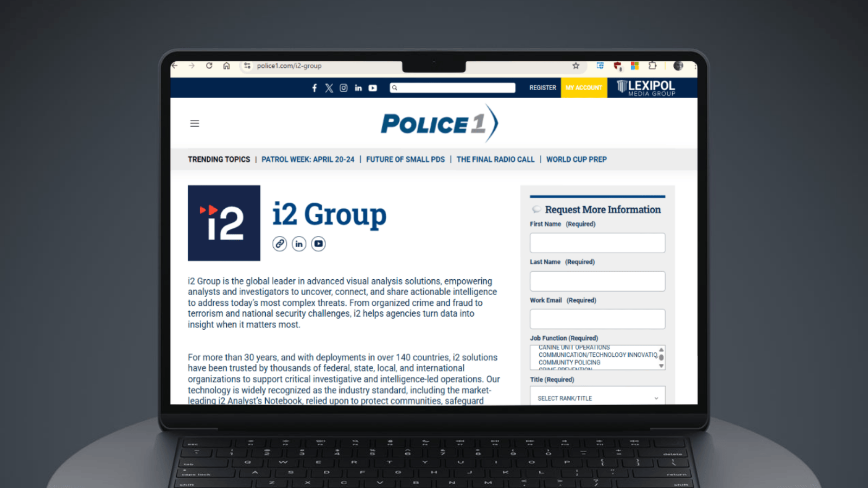
Task: Open the browser home icon
Action: point(227,66)
